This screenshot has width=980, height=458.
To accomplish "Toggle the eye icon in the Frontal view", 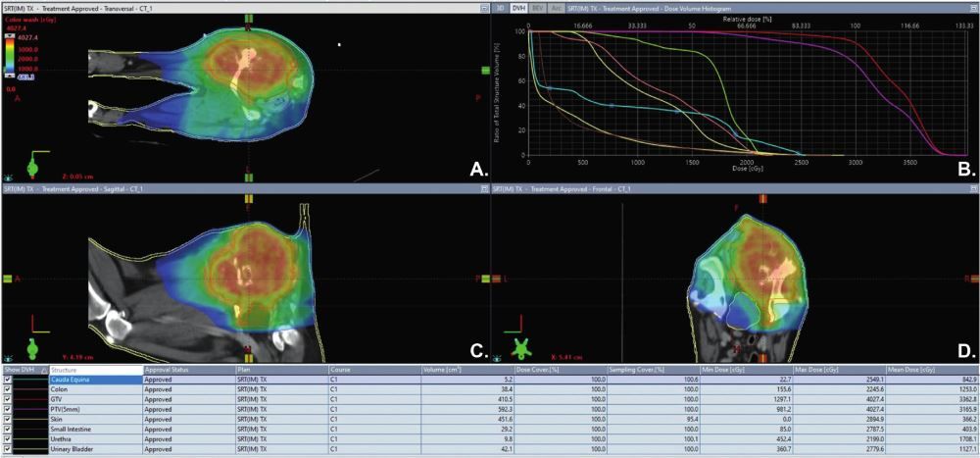I will click(498, 359).
